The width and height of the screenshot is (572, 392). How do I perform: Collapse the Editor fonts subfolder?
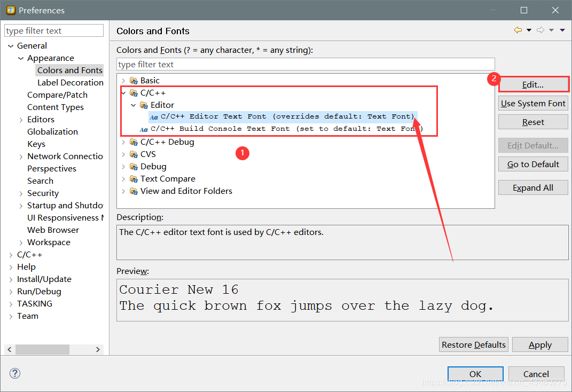click(x=134, y=105)
